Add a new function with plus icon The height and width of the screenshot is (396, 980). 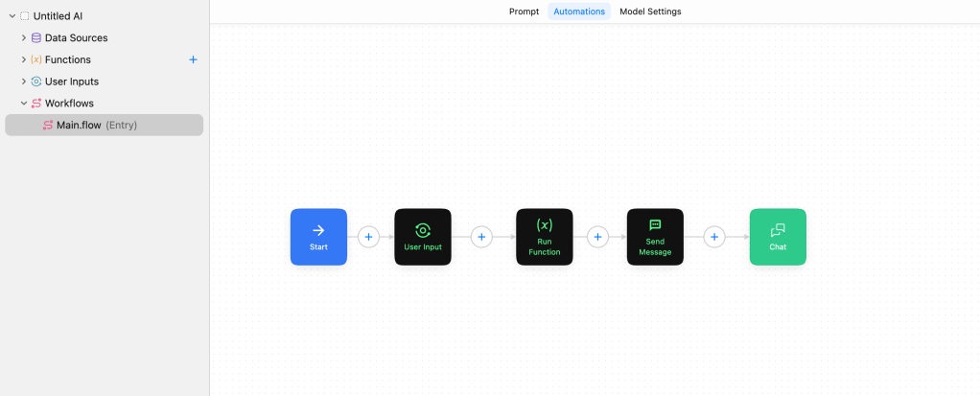click(193, 59)
